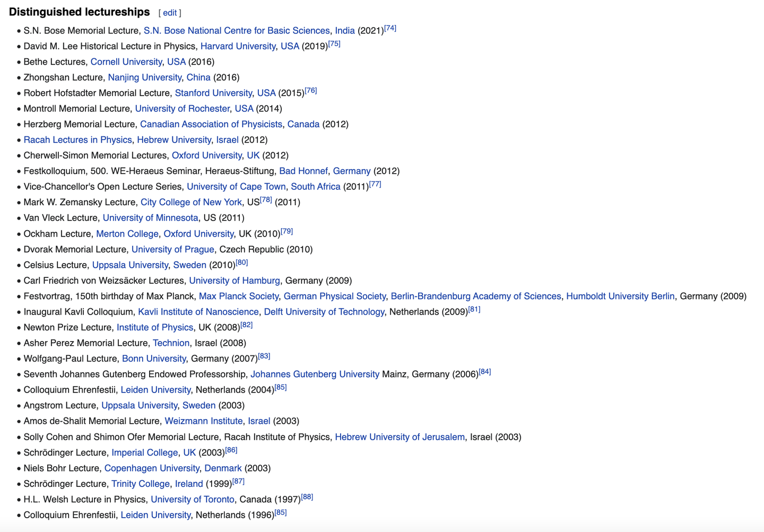Visit the Harvard University link
764x532 pixels.
coord(238,46)
